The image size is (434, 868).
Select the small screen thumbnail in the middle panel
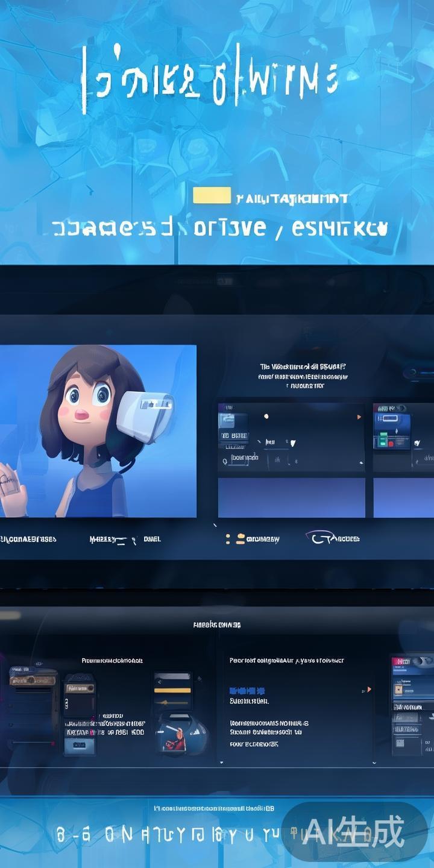(x=233, y=421)
